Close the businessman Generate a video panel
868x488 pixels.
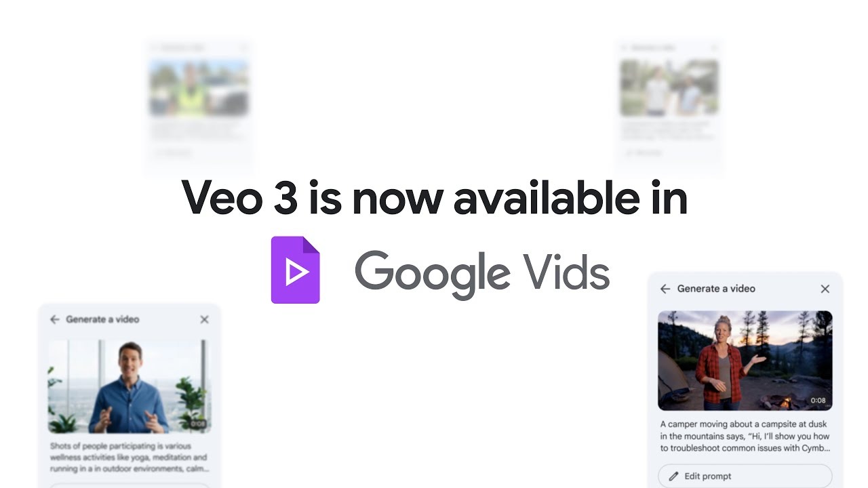pos(204,319)
